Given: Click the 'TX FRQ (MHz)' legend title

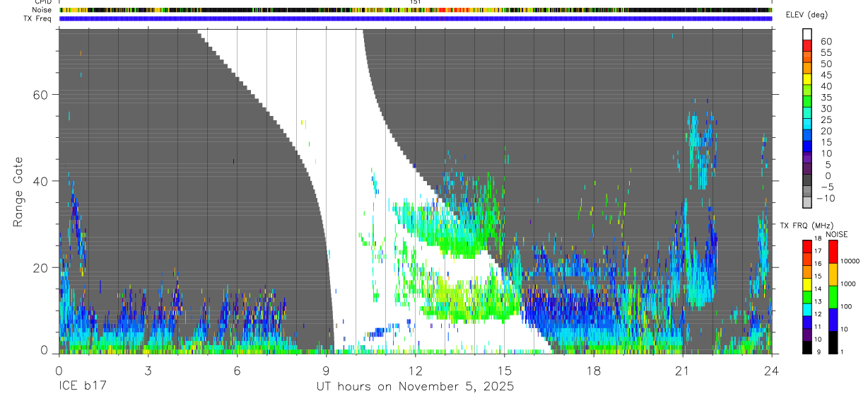Looking at the screenshot, I should click(807, 225).
